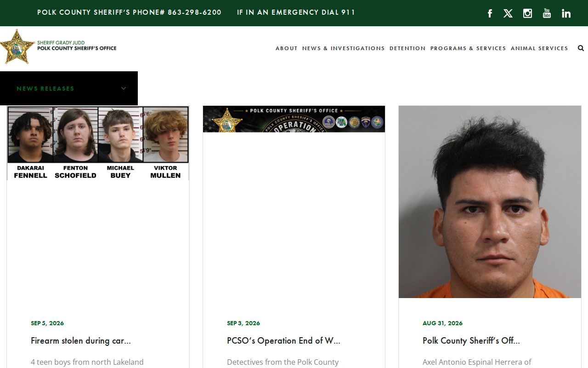This screenshot has height=368, width=588.
Task: Click the Operation banner thumbnail
Action: click(294, 119)
